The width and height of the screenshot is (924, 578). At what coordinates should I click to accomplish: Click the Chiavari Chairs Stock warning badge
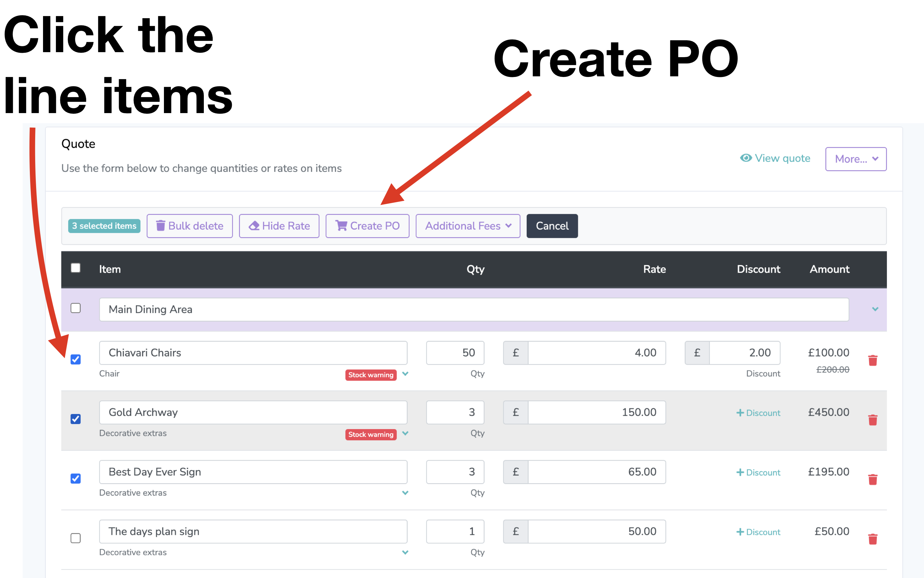click(x=371, y=375)
